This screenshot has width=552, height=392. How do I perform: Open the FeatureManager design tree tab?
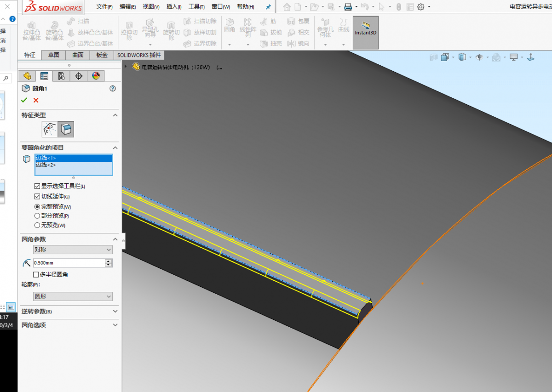click(x=27, y=76)
